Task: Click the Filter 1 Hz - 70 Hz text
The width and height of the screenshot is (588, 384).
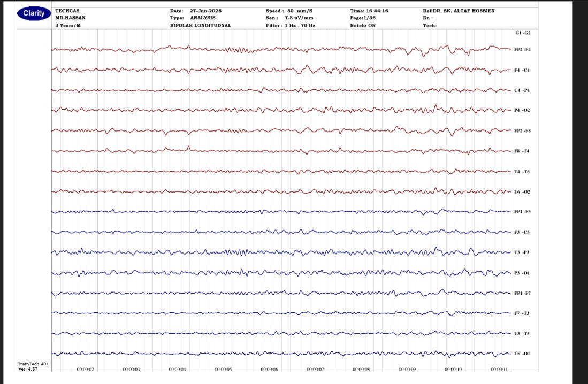Action: (291, 26)
